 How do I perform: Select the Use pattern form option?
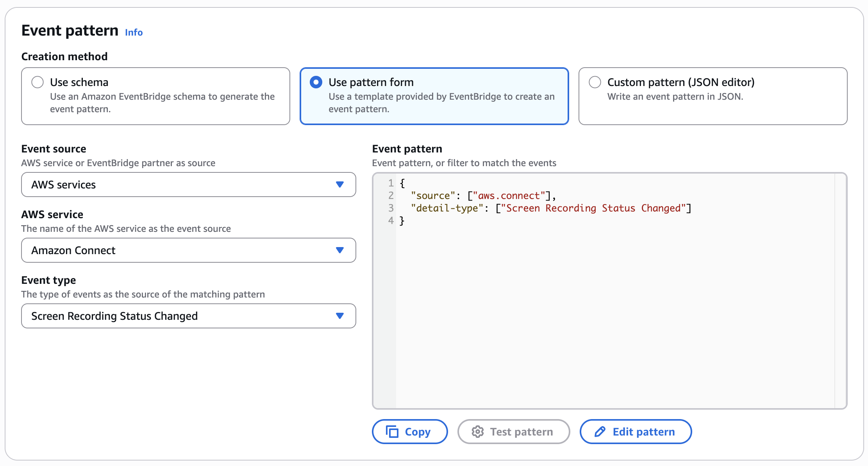click(434, 96)
